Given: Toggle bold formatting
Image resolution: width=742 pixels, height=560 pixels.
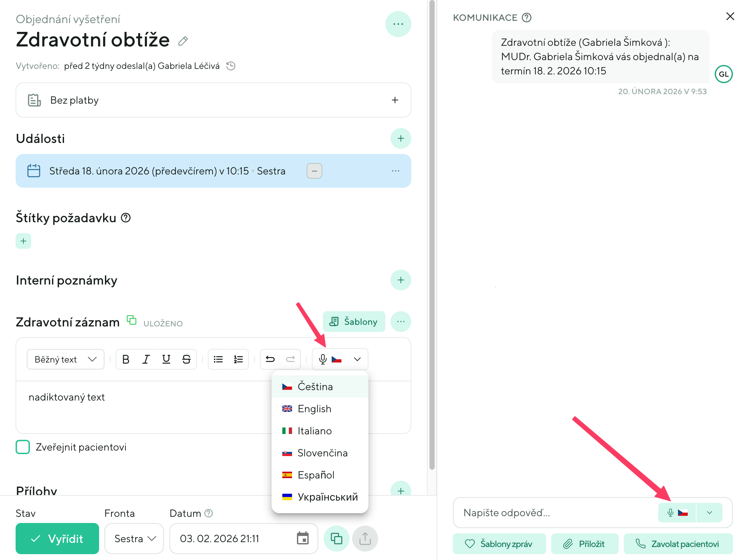Looking at the screenshot, I should [x=126, y=359].
